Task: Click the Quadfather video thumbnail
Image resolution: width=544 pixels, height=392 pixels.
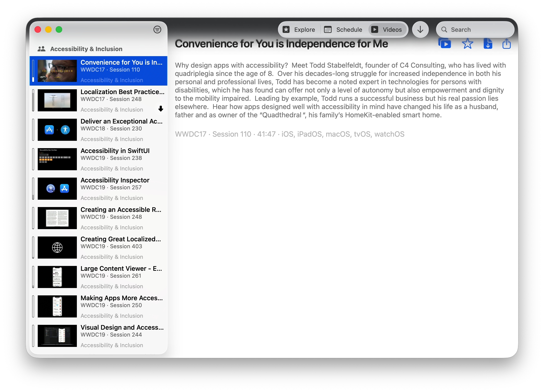Action: pyautogui.click(x=57, y=71)
